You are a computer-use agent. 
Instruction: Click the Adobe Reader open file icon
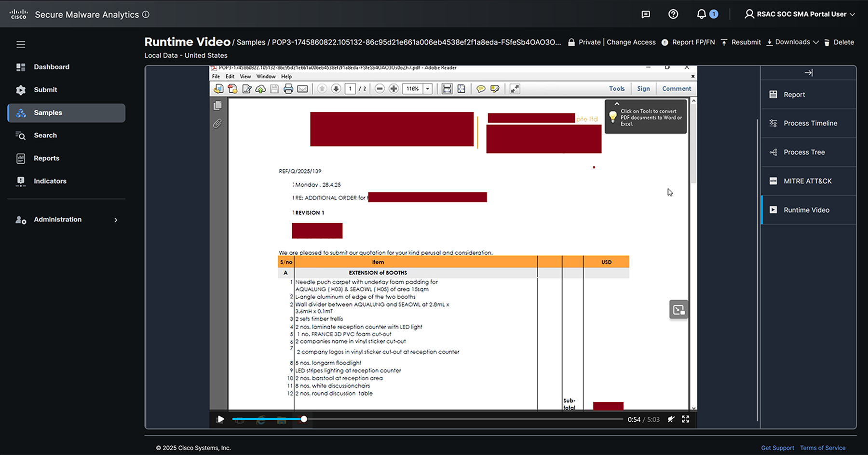pos(218,89)
